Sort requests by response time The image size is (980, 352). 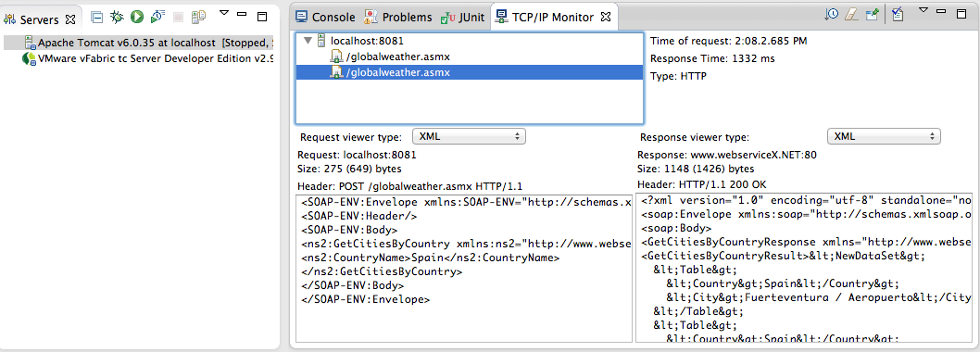click(x=831, y=15)
